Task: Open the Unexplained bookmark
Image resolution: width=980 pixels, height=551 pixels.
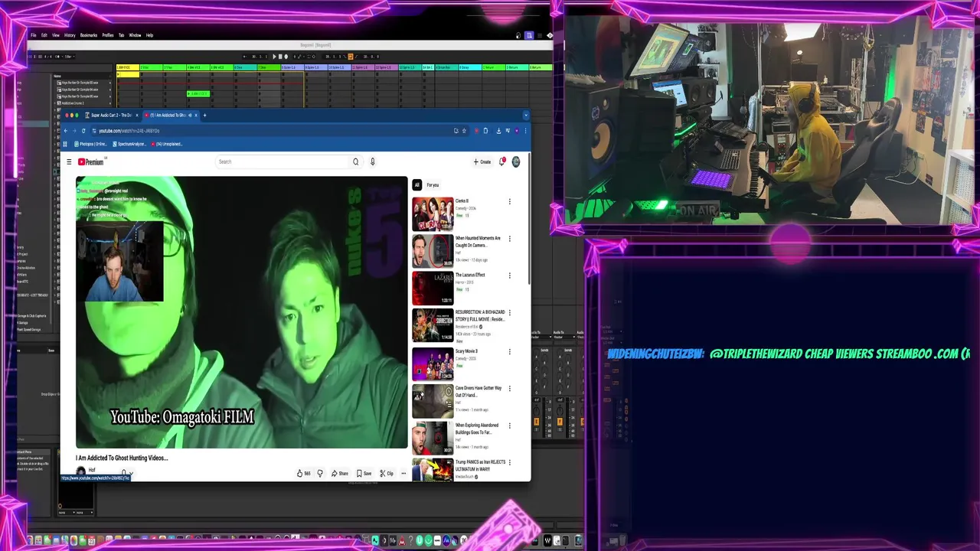Action: point(167,144)
